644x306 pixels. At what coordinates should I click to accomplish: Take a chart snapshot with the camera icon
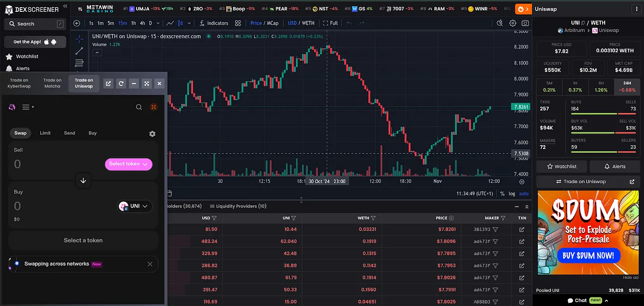point(525,23)
